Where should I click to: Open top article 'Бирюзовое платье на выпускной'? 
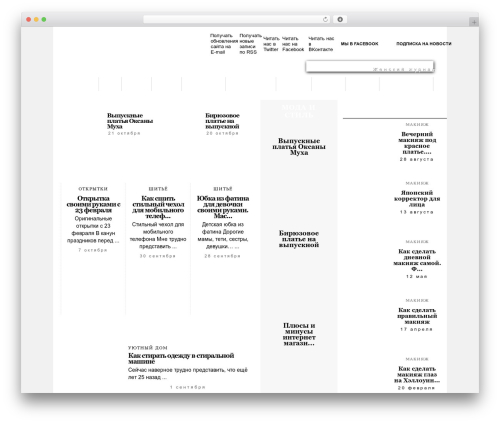222,121
